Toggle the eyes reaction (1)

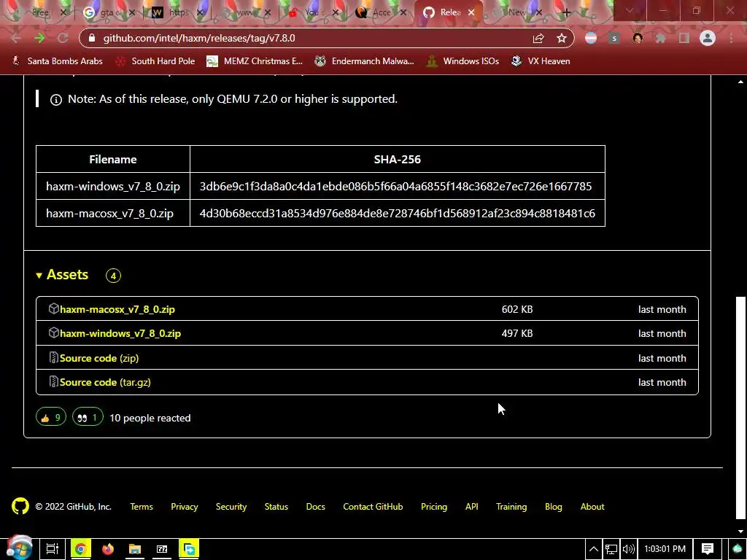(x=88, y=417)
